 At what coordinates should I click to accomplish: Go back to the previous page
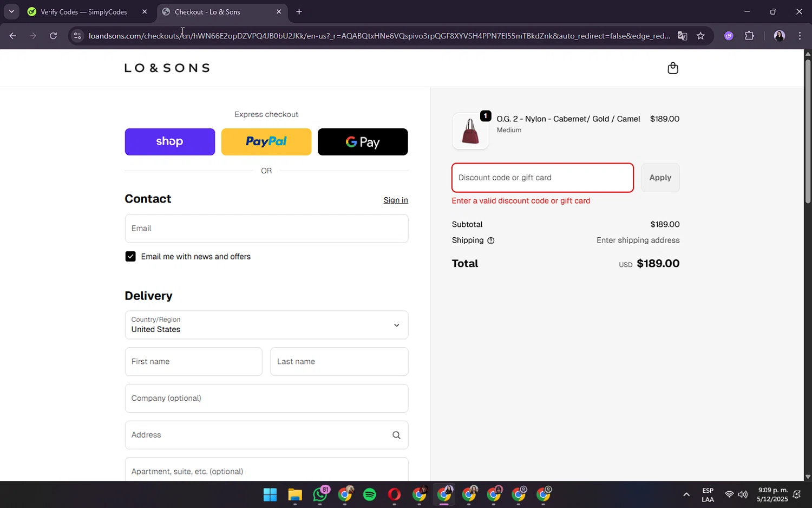[x=12, y=36]
